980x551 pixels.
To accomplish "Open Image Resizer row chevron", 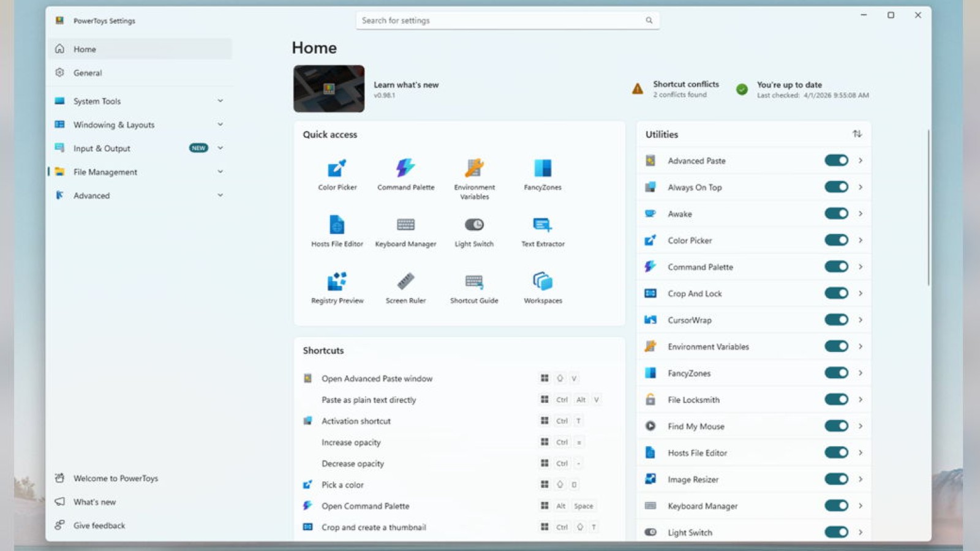I will (x=861, y=479).
